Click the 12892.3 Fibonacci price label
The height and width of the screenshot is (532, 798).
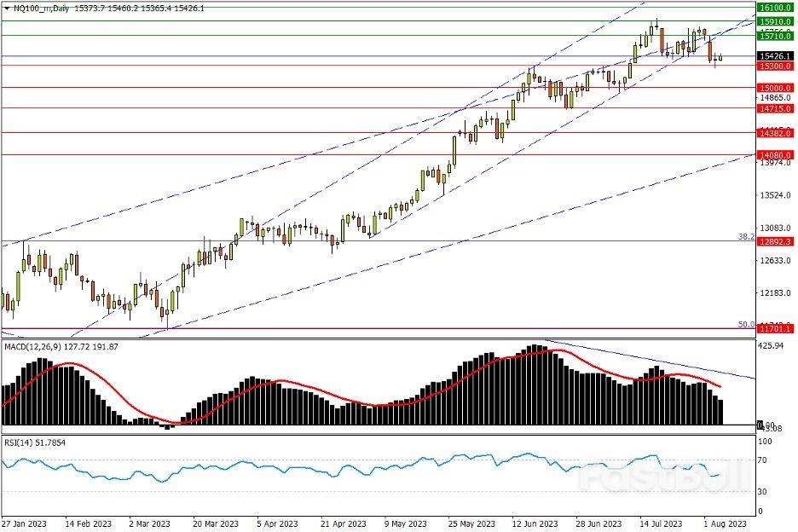click(776, 241)
